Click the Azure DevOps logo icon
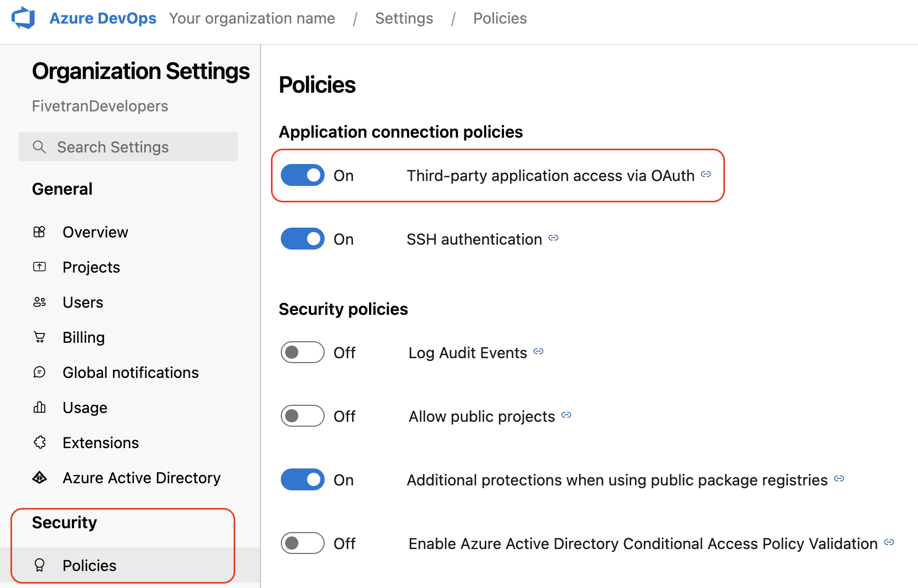This screenshot has height=588, width=918. point(23,18)
